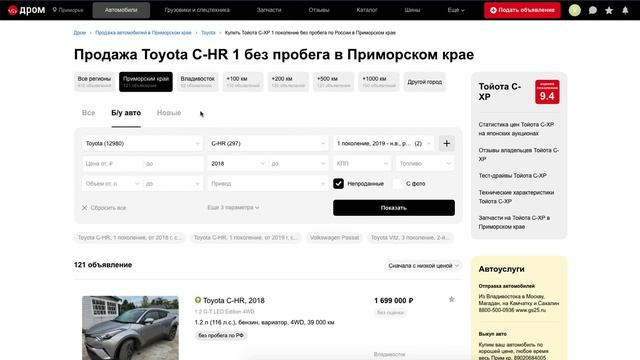Open the Toyota C-HR, 2018 listing title
The width and height of the screenshot is (640, 360).
pos(234,300)
